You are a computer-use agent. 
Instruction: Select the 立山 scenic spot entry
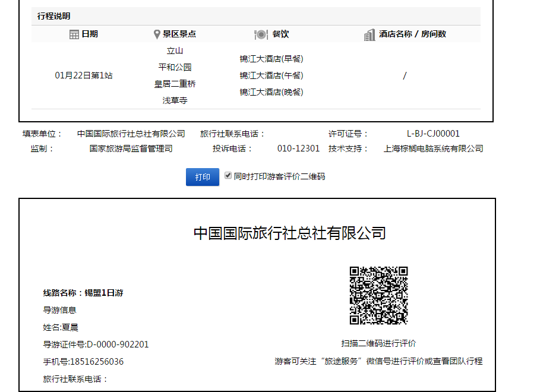[175, 51]
